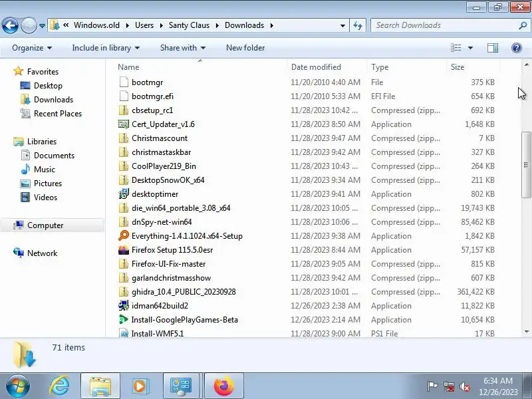
Task: Click the New folder button
Action: click(x=245, y=48)
